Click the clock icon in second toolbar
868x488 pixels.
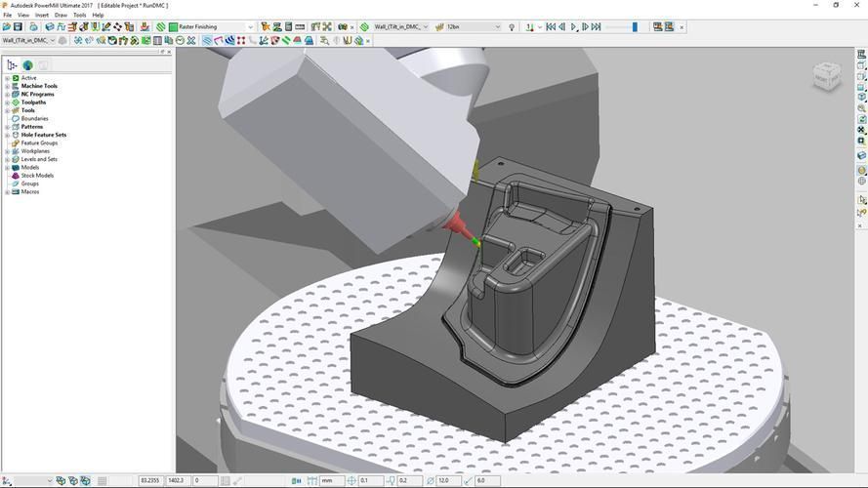click(x=180, y=40)
